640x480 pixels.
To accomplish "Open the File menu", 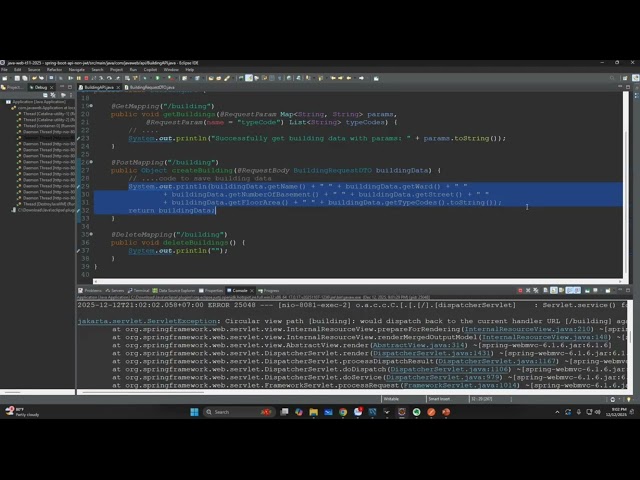I will [x=4, y=69].
